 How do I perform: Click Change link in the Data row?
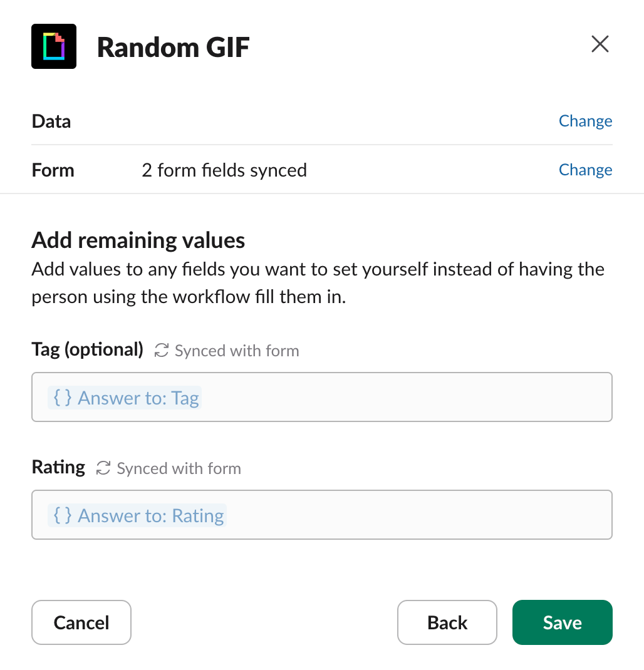click(585, 121)
